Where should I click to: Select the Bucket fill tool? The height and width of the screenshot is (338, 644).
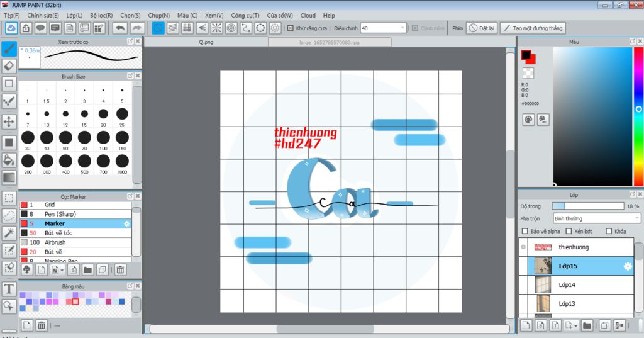click(x=9, y=160)
